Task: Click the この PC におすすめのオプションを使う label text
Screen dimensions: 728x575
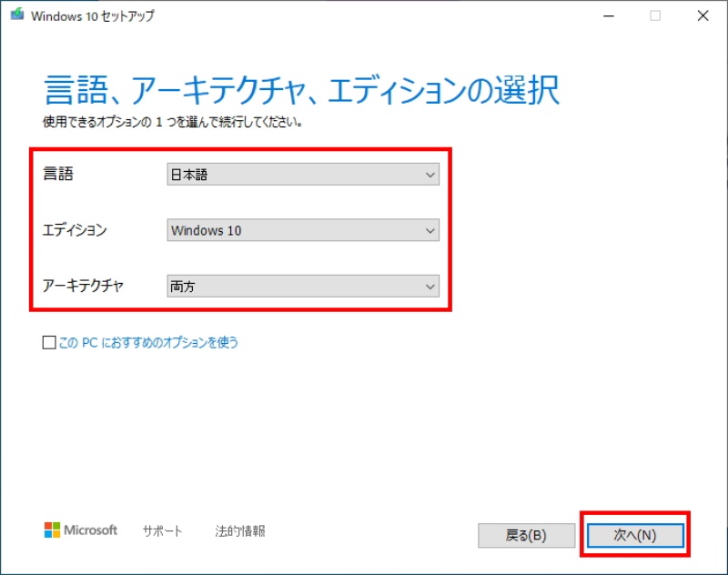Action: coord(147,343)
